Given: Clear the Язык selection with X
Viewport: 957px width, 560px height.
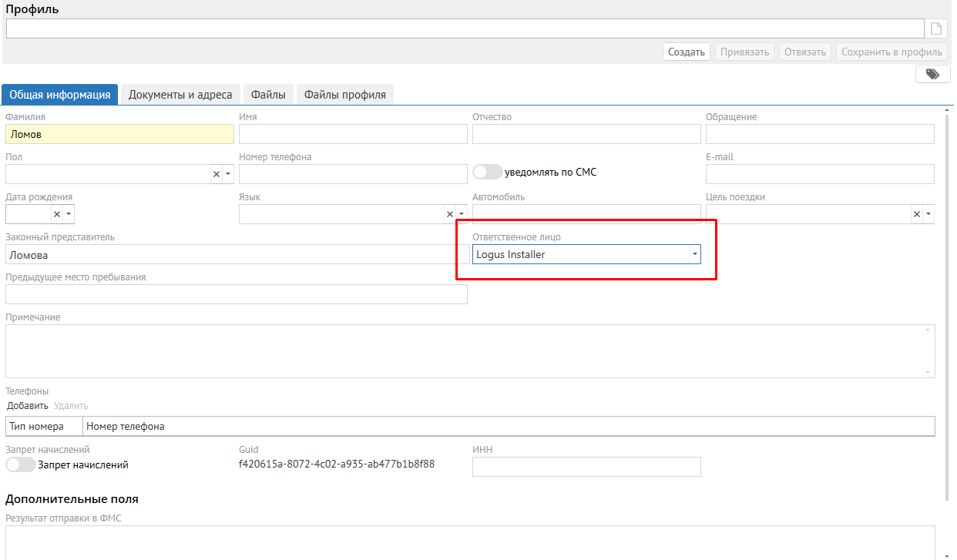Looking at the screenshot, I should [450, 214].
